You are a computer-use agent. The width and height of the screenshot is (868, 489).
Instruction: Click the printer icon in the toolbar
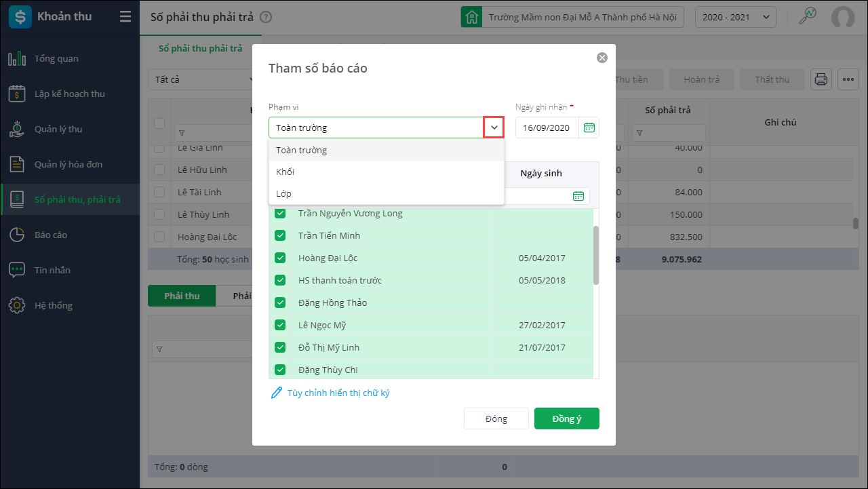click(x=821, y=79)
